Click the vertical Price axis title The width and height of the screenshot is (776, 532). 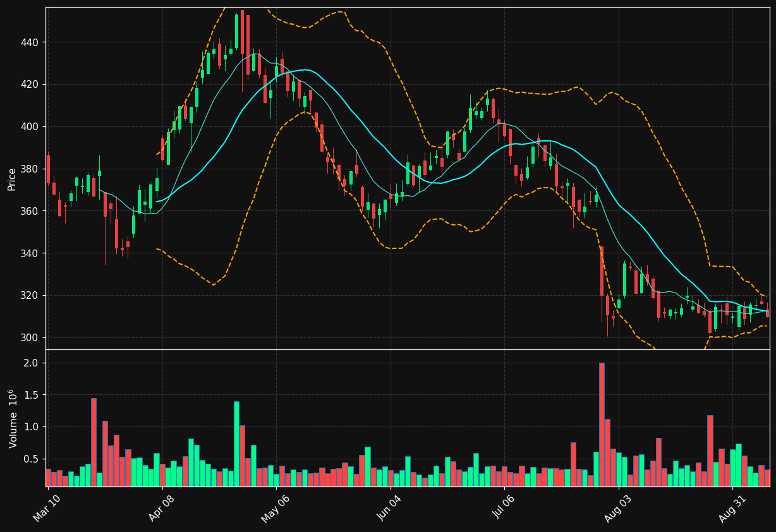[x=12, y=178]
